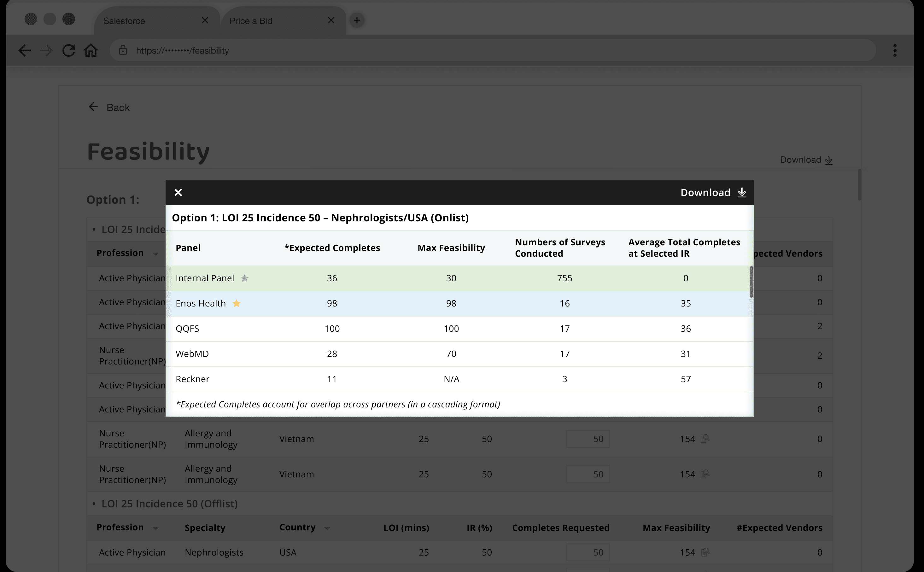Click the Back link

pyautogui.click(x=110, y=108)
